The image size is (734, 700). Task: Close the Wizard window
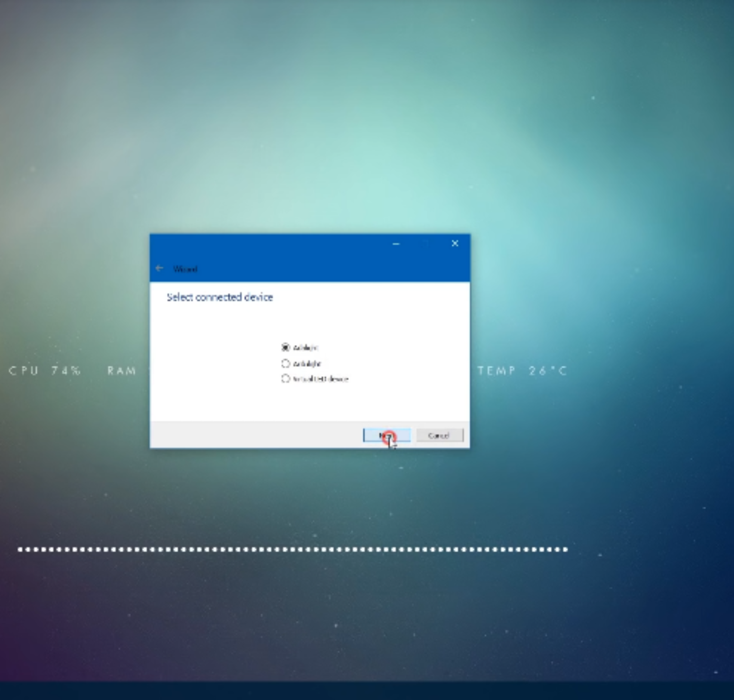point(455,243)
